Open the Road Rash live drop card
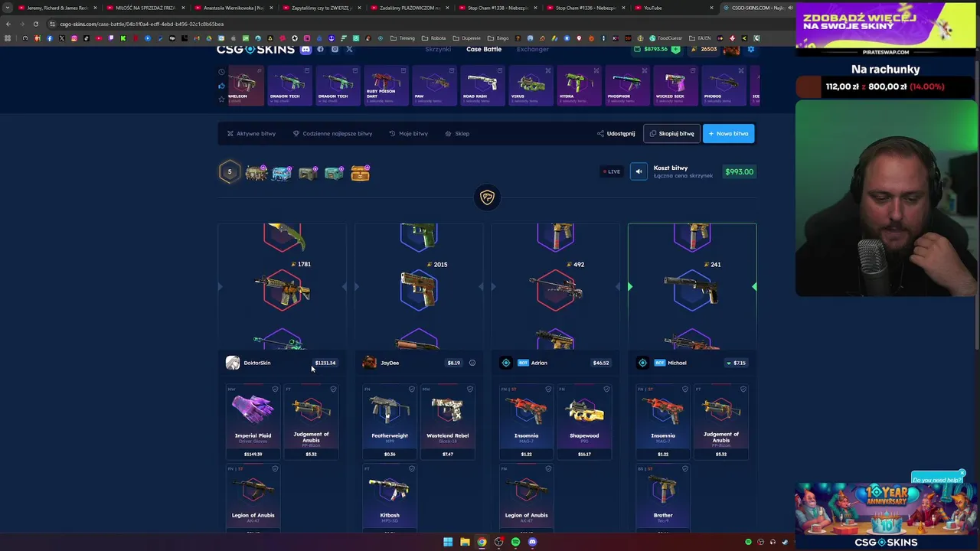980x551 pixels. [x=482, y=86]
